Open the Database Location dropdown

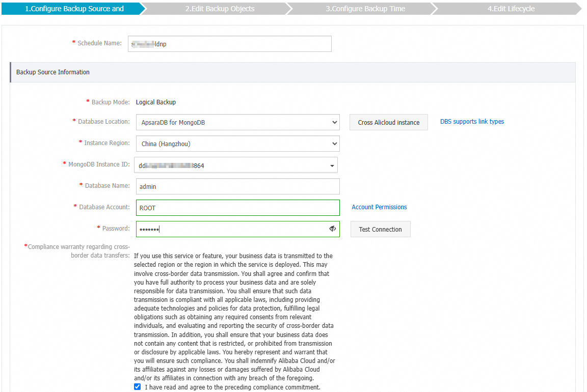pos(236,122)
